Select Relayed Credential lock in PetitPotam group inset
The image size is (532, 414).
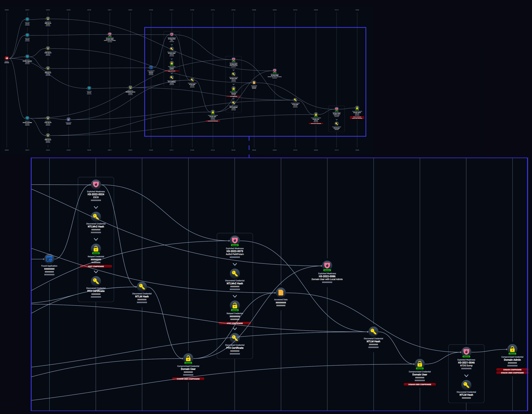pyautogui.click(x=235, y=305)
